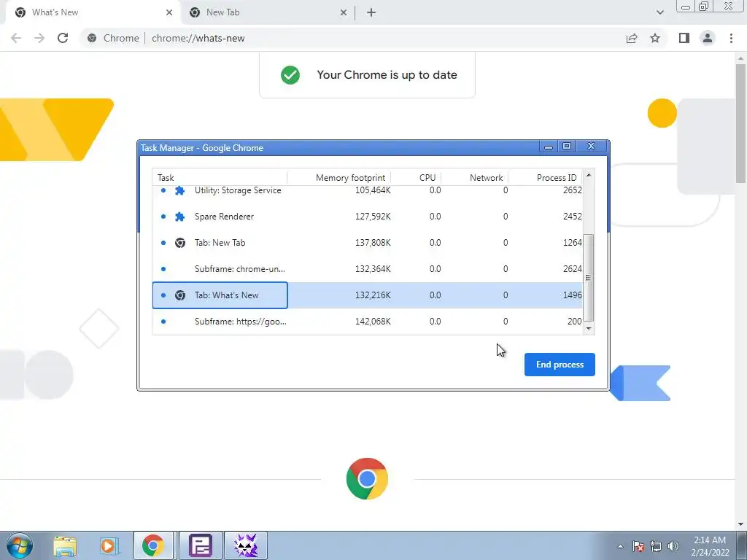Click the 137,808K memory value
The image size is (747, 560).
(373, 242)
